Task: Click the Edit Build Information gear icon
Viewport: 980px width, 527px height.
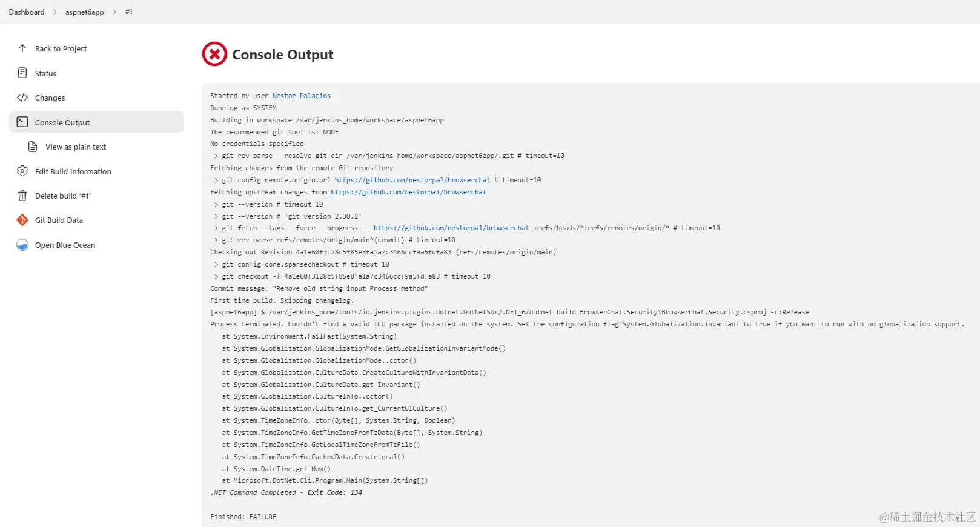Action: [x=22, y=171]
